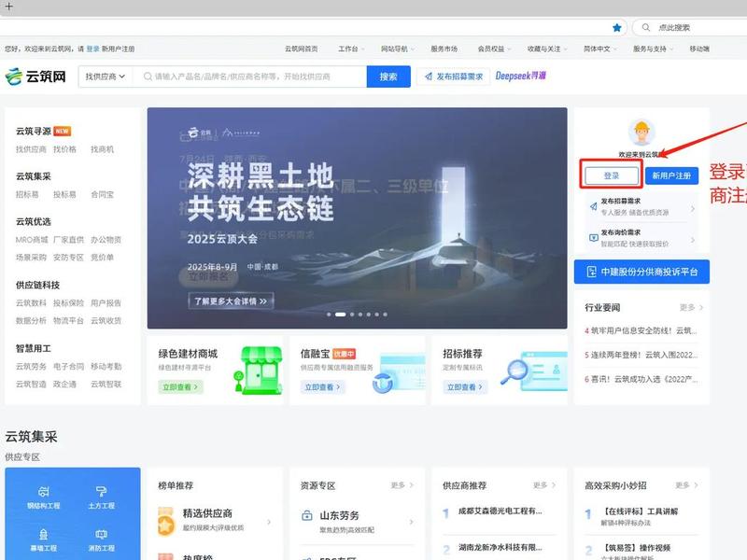
Task: Open 高效采购小妙招 更多 link
Action: click(687, 485)
